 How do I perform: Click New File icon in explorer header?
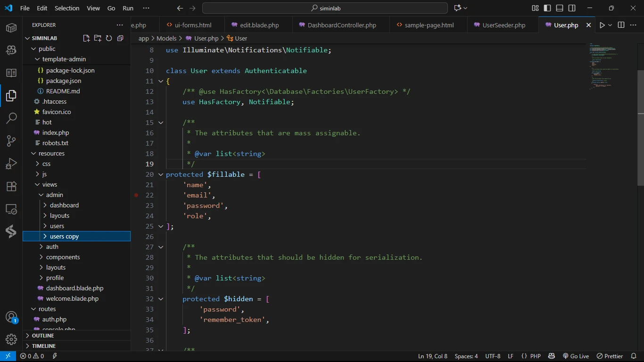pyautogui.click(x=86, y=38)
